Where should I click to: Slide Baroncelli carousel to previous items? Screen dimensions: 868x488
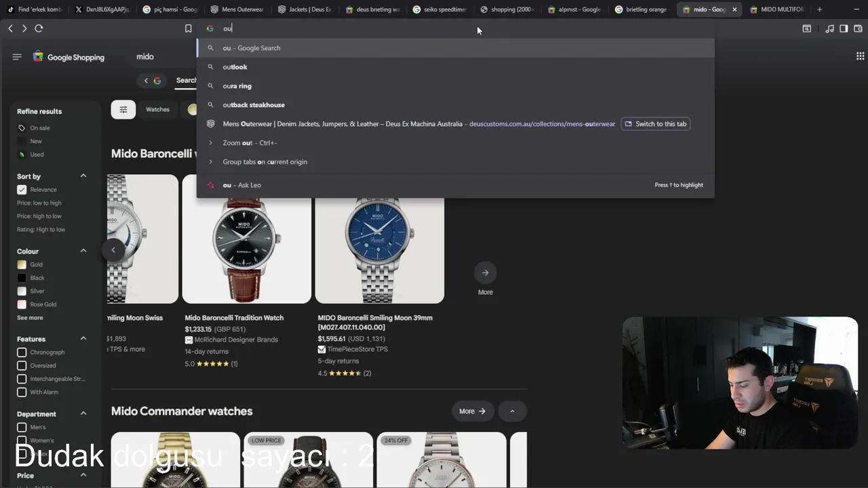113,250
